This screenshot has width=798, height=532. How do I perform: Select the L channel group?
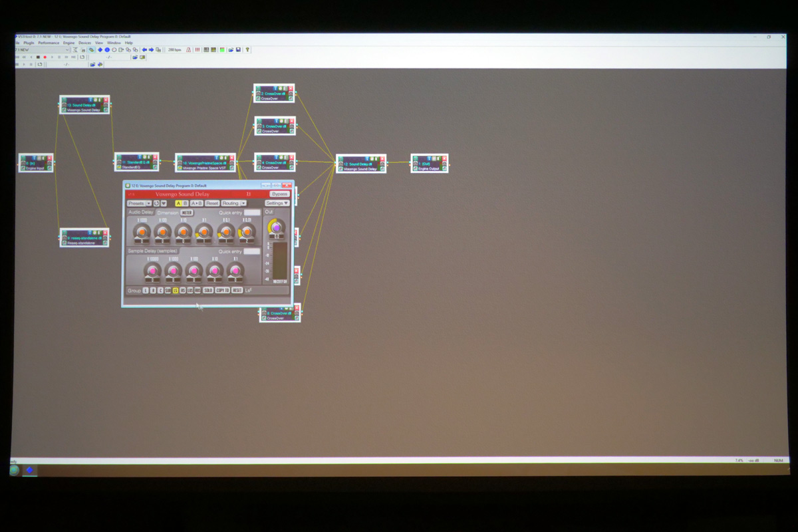146,290
